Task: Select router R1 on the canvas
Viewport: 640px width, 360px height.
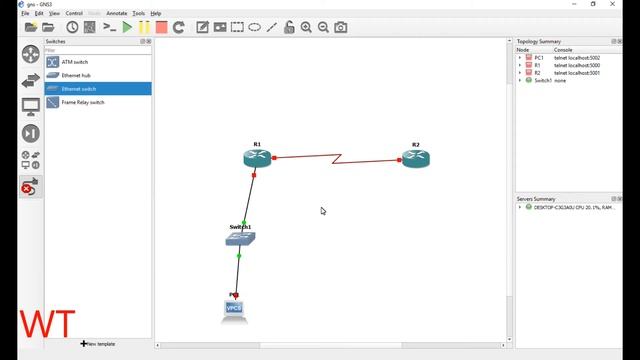Action: 258,158
